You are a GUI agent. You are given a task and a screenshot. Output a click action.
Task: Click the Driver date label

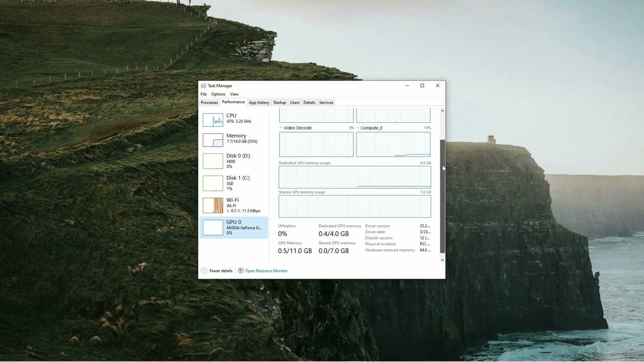[375, 232]
